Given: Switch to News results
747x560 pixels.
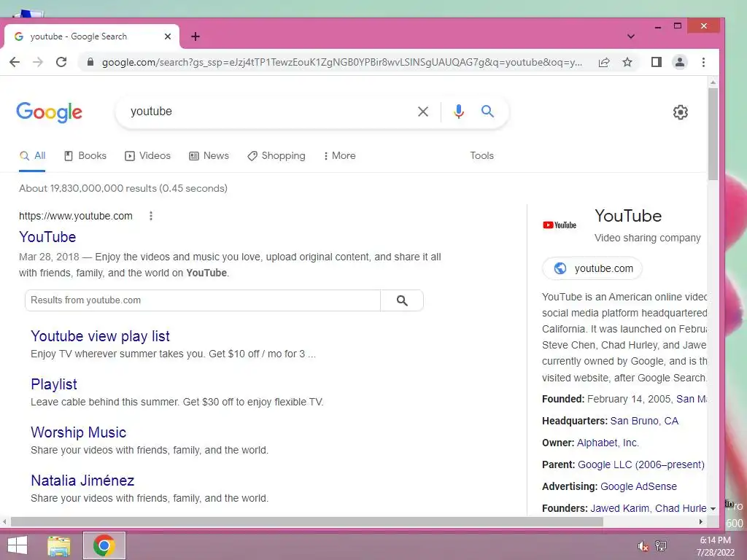Looking at the screenshot, I should 209,156.
